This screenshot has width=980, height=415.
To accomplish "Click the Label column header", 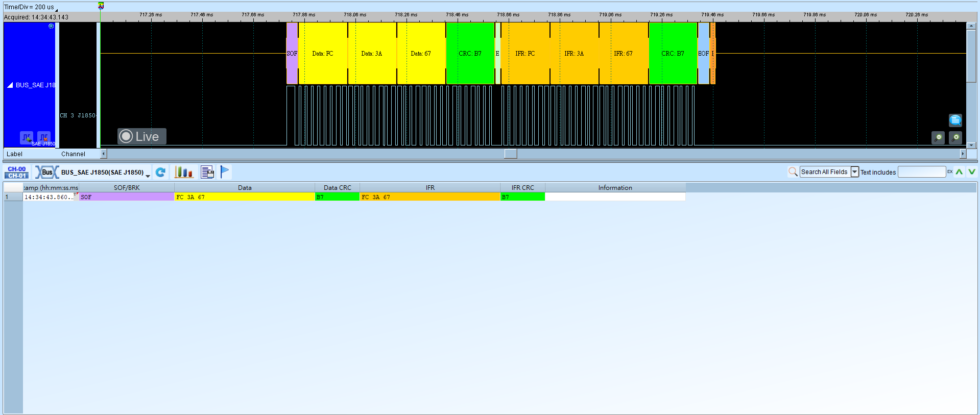I will pyautogui.click(x=14, y=154).
